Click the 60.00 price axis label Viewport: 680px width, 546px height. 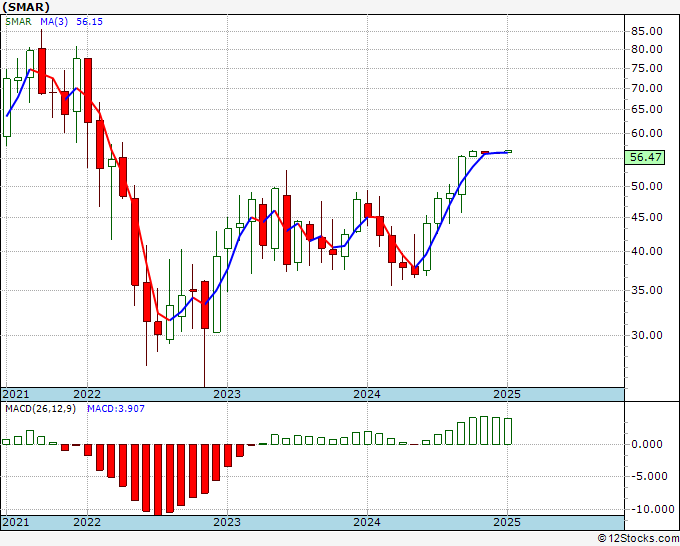coord(647,134)
